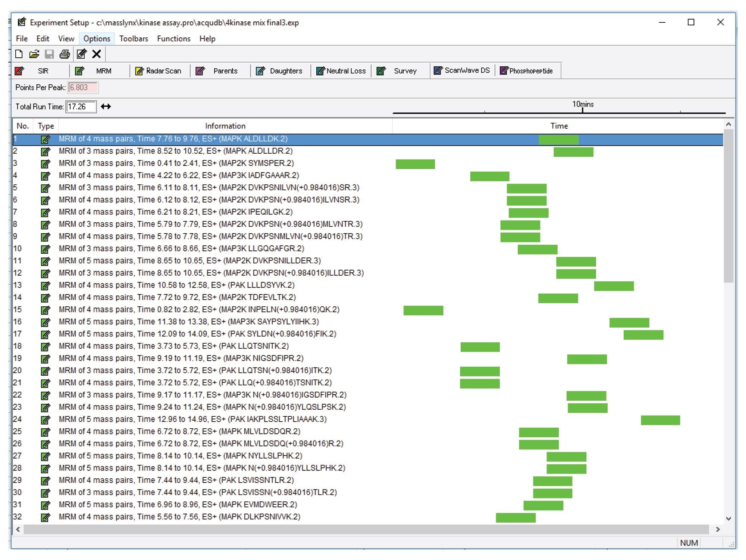This screenshot has height=560, width=746.
Task: Click the green time bar for function 13
Action: click(614, 286)
